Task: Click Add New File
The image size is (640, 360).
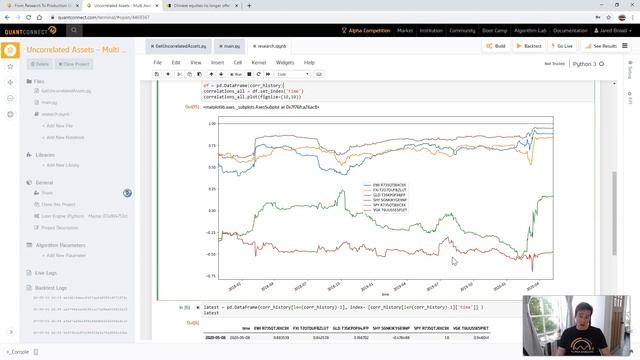Action: [x=58, y=126]
